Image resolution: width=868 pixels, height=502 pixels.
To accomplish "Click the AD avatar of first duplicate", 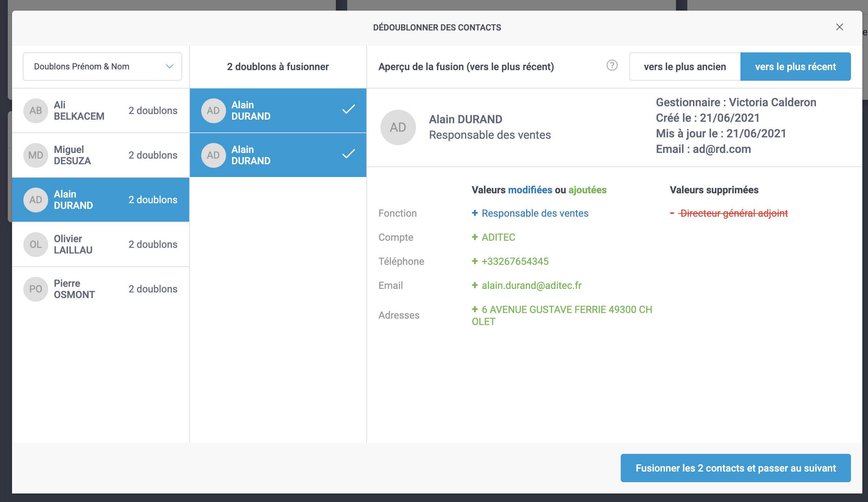I will [213, 111].
